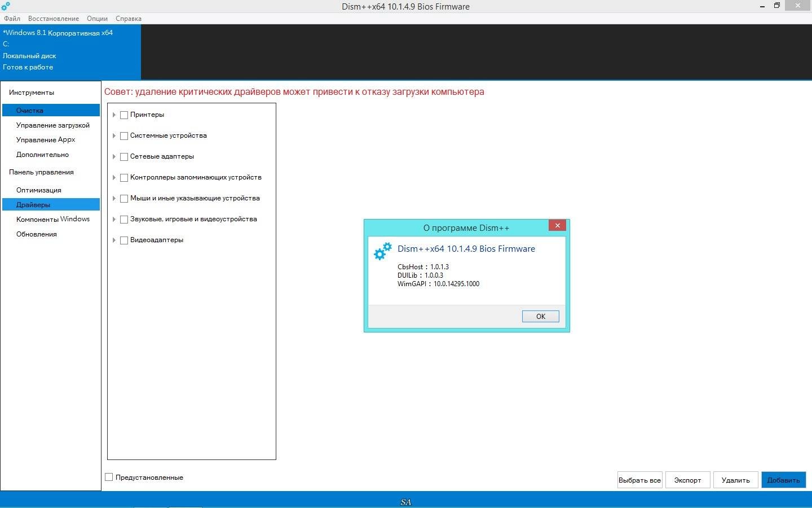The height and width of the screenshot is (508, 812).
Task: Switch to Оптимизация section
Action: point(51,190)
